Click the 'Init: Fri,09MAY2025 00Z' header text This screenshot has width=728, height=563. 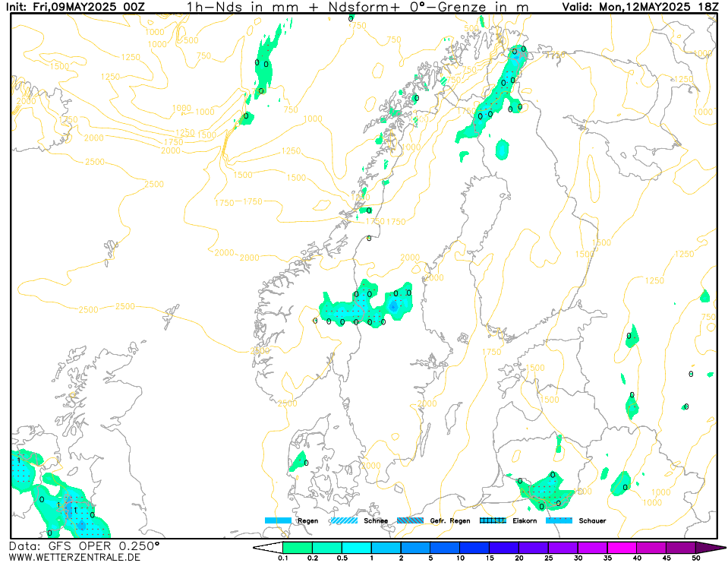click(75, 7)
